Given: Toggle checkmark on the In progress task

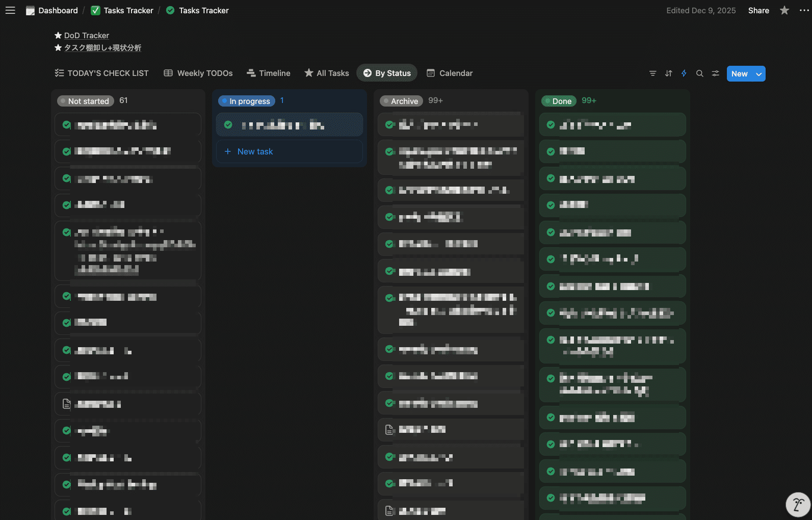Looking at the screenshot, I should (228, 125).
